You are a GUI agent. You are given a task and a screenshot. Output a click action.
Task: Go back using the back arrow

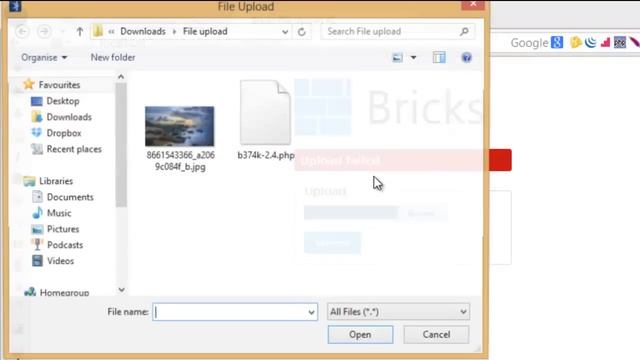[22, 31]
